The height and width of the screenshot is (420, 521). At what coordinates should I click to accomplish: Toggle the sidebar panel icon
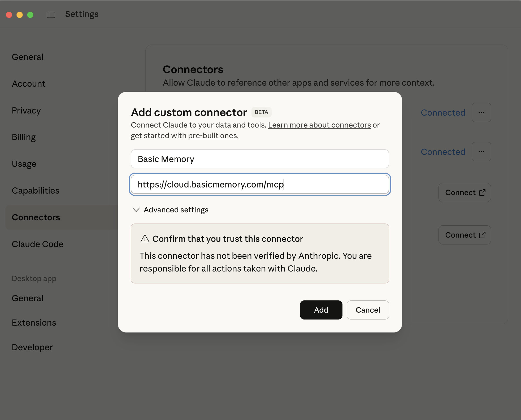point(51,15)
